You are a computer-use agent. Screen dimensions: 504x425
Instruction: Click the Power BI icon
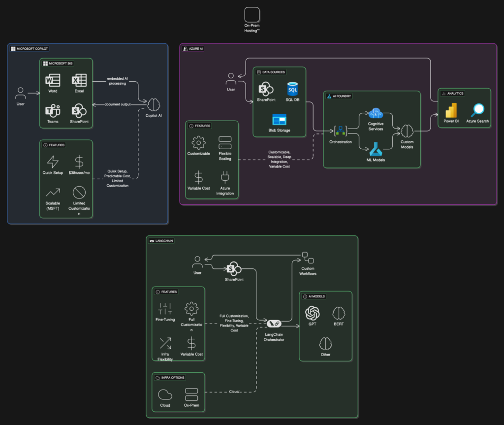451,110
